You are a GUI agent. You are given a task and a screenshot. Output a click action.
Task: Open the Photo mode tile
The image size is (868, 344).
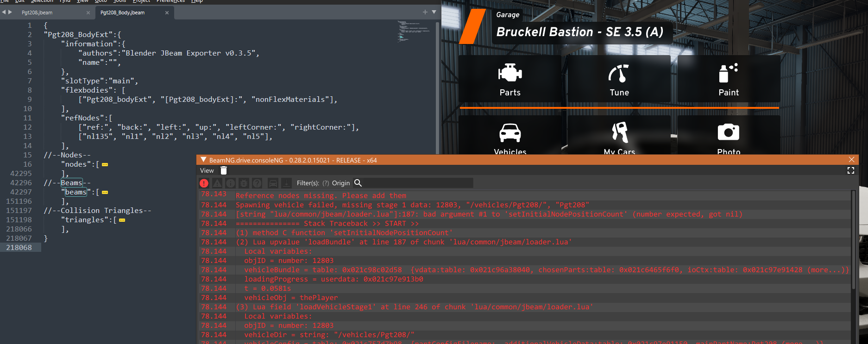pyautogui.click(x=729, y=136)
